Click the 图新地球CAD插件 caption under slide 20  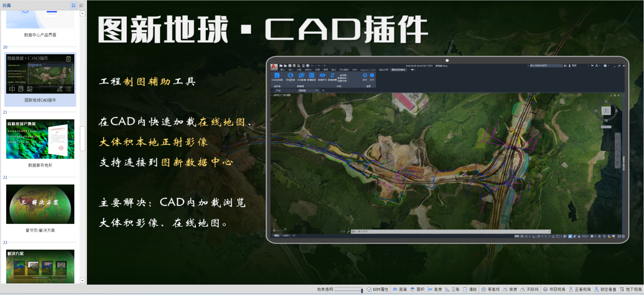40,100
